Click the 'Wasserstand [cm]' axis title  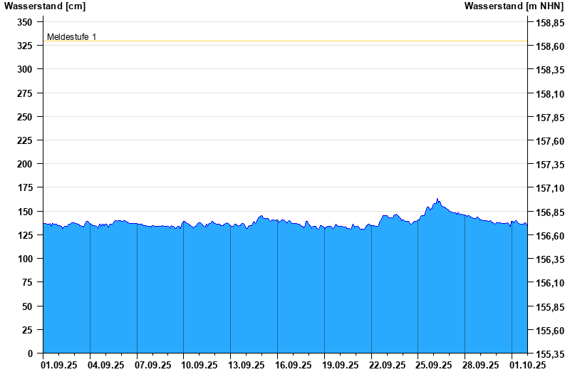point(45,6)
